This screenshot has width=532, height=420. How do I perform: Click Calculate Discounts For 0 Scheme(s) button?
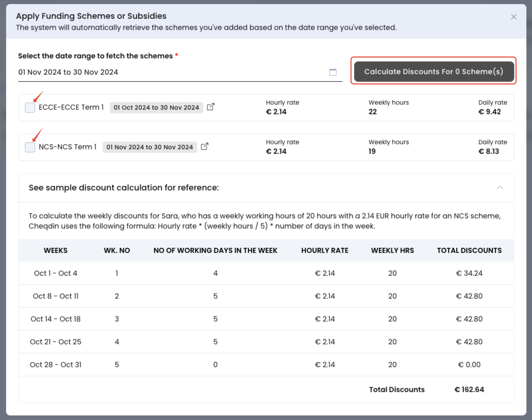tap(434, 72)
